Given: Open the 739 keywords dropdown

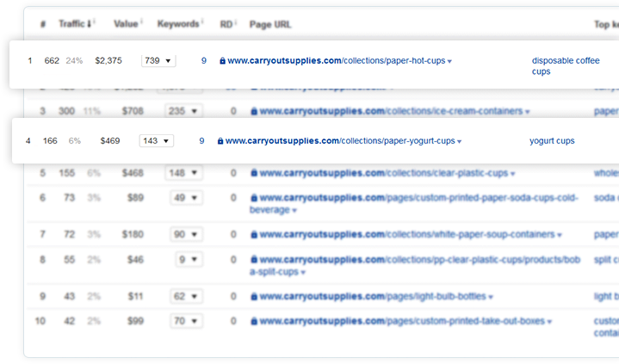Looking at the screenshot, I should coord(158,61).
